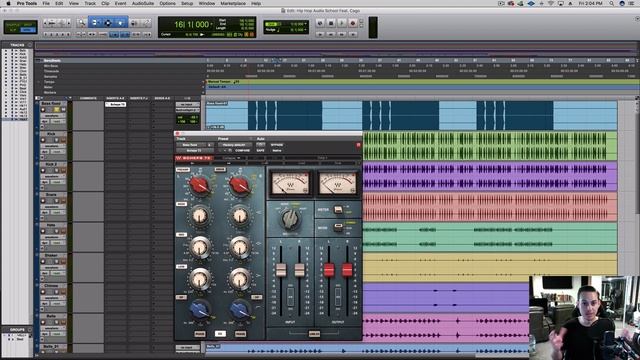Click the left VU meter in Scheps 73

click(x=291, y=183)
